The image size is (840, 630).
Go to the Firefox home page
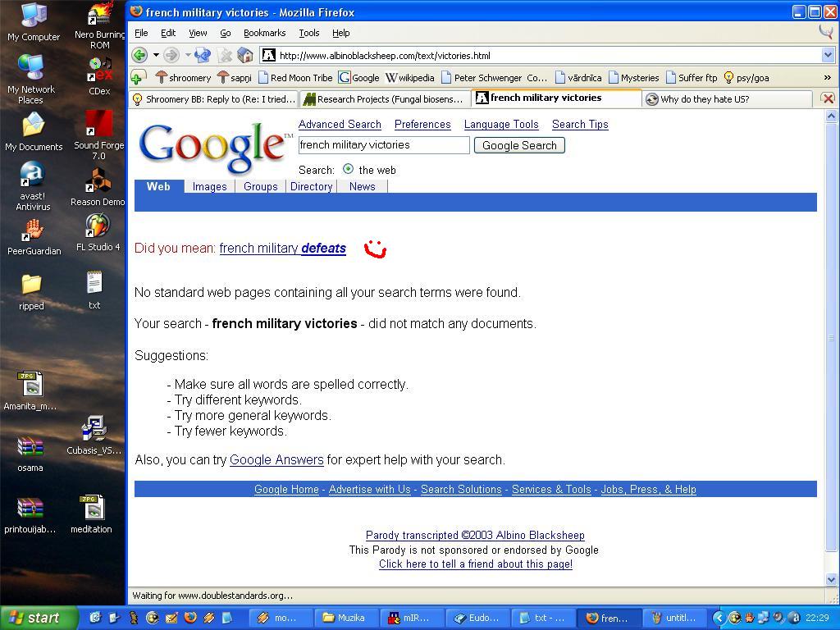[245, 55]
